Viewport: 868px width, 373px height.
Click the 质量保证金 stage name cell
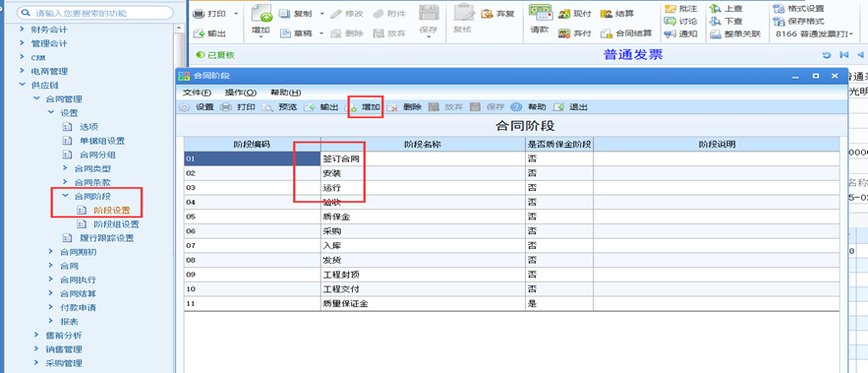(x=423, y=304)
